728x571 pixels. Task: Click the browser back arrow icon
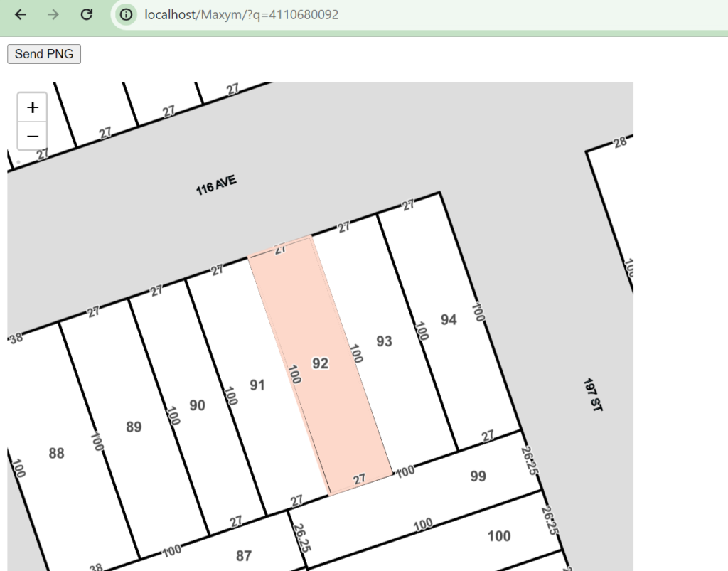tap(20, 14)
